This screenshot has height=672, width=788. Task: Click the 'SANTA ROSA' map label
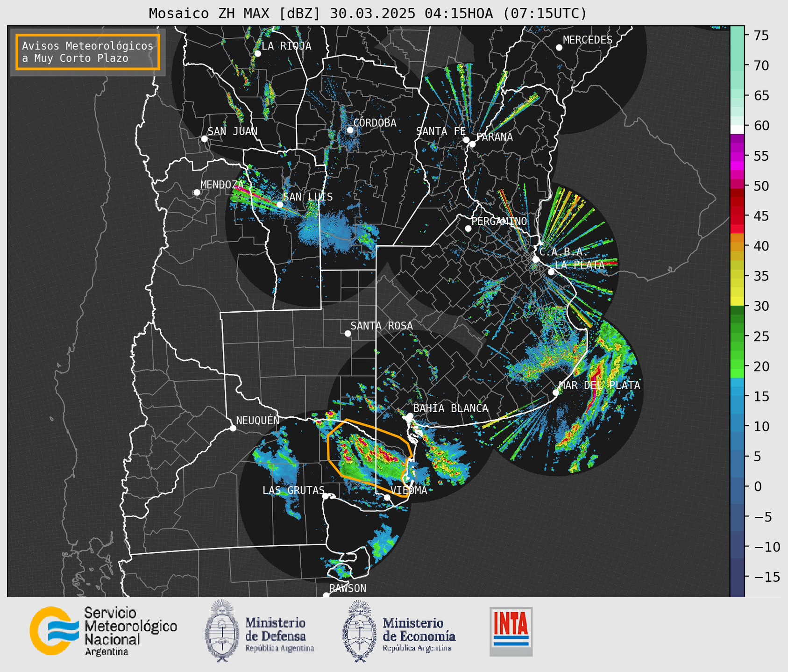click(x=382, y=326)
